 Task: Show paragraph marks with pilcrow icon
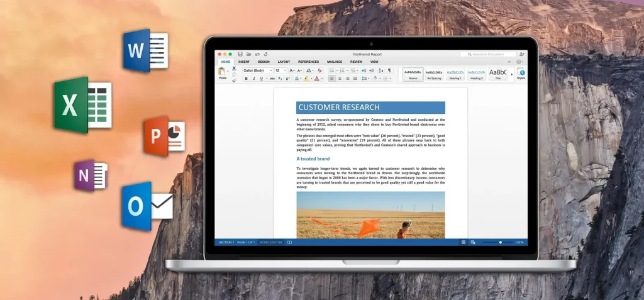pos(389,70)
